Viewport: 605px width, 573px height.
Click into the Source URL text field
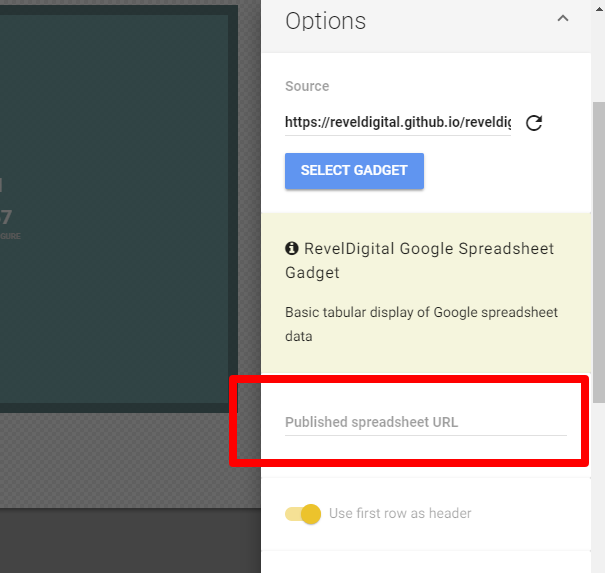tap(397, 122)
